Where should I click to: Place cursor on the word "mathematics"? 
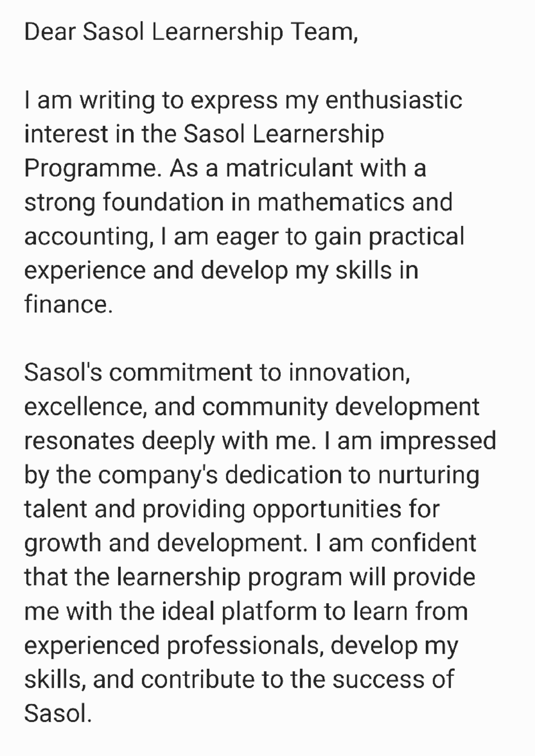(331, 202)
